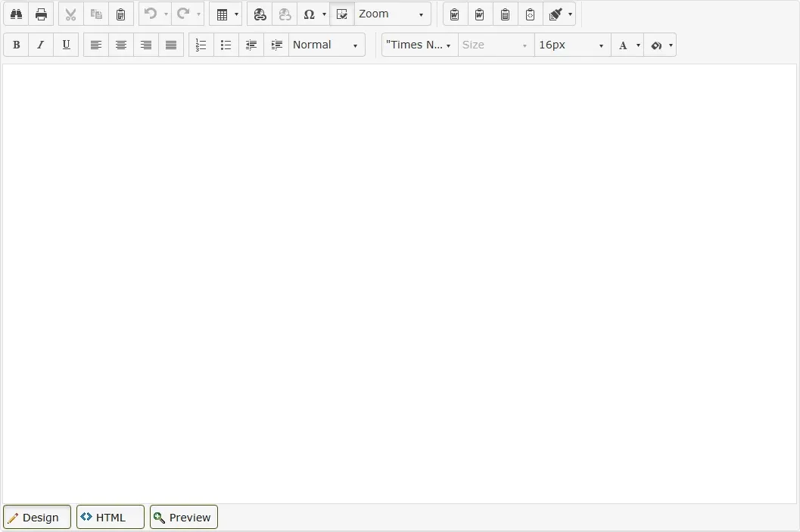Justify the text
Screen dimensions: 800x532
coord(171,45)
